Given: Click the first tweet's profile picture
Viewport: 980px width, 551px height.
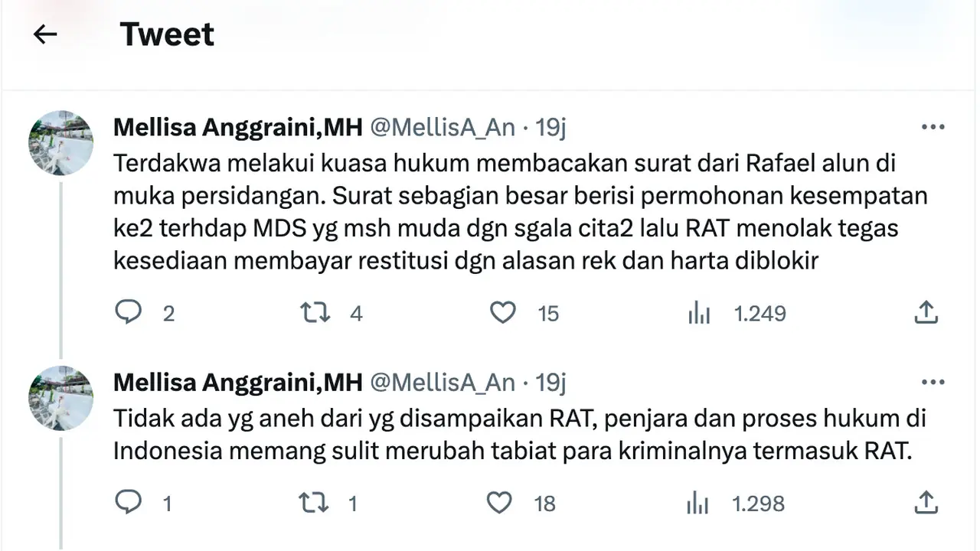Looking at the screenshot, I should (x=61, y=143).
